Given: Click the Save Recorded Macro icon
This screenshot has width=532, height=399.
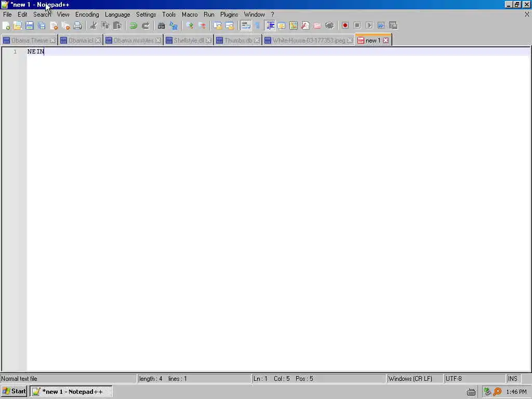Looking at the screenshot, I should point(393,25).
